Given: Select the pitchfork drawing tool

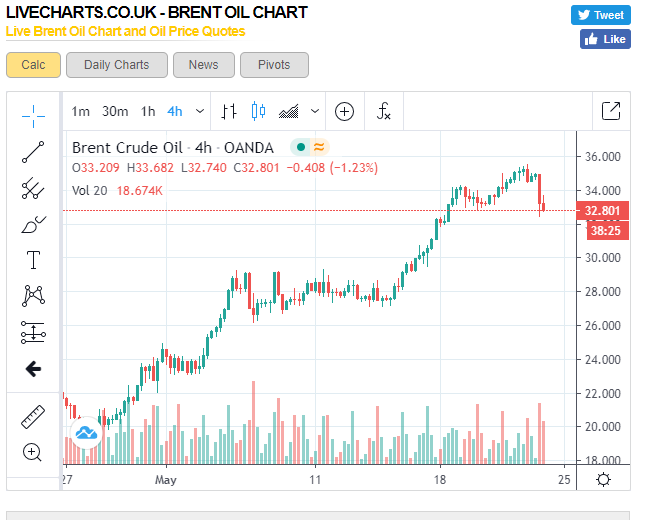Looking at the screenshot, I should click(x=33, y=188).
